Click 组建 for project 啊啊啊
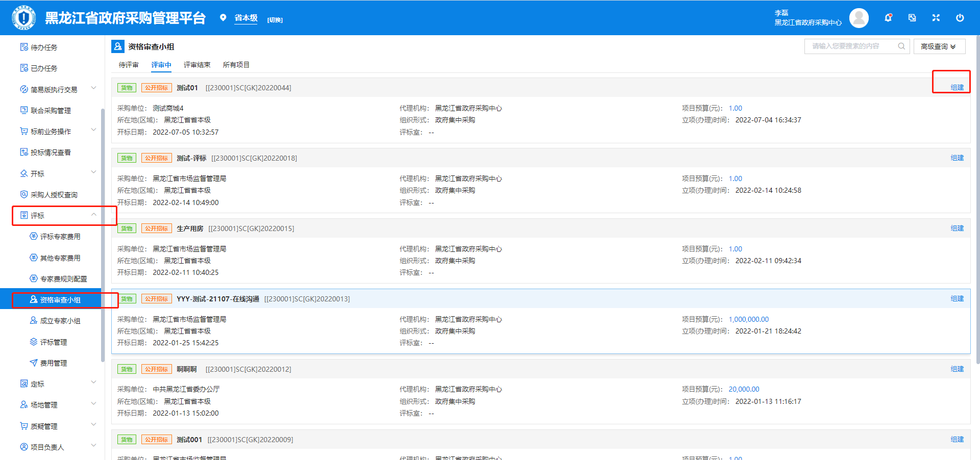This screenshot has width=980, height=460. 957,369
